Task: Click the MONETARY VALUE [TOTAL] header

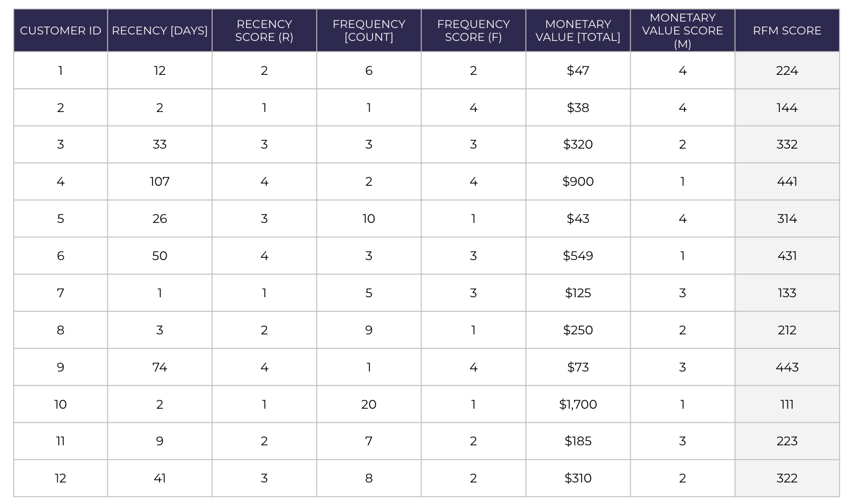Action: (x=578, y=31)
